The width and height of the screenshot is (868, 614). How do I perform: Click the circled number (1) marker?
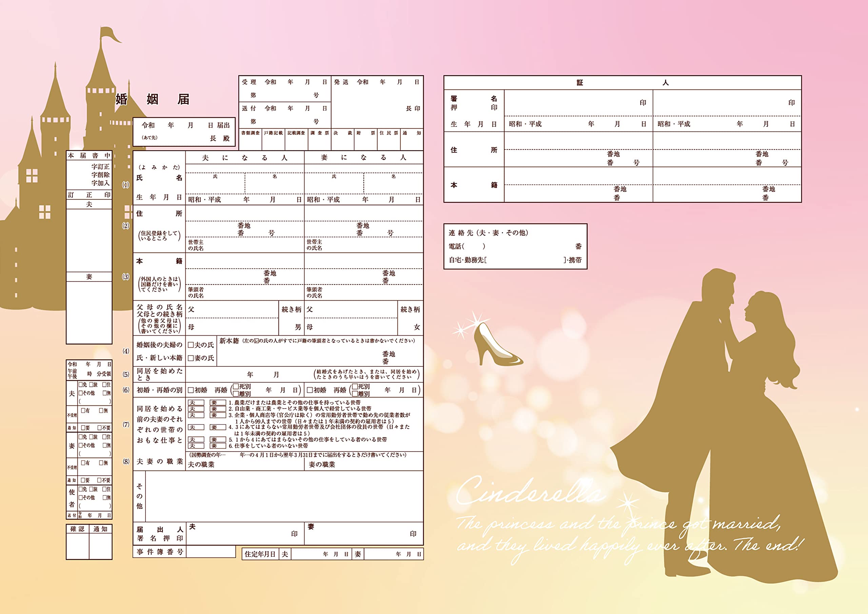click(x=125, y=185)
